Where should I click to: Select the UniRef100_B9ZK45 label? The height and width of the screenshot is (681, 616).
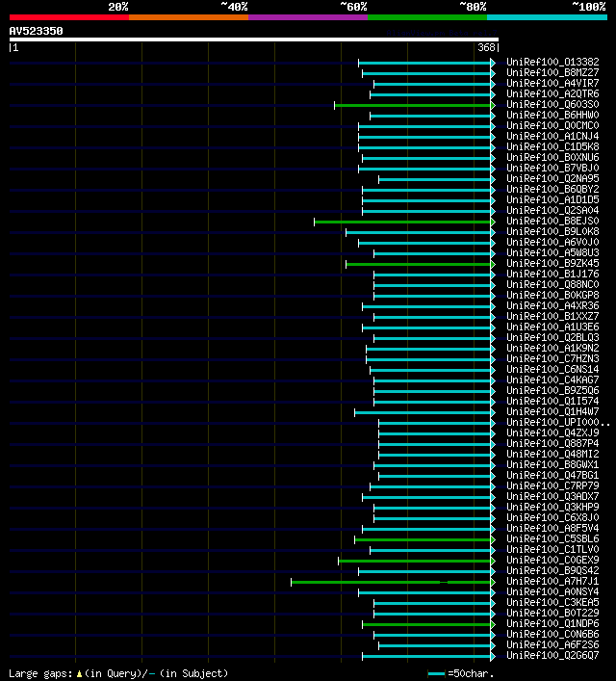[552, 263]
